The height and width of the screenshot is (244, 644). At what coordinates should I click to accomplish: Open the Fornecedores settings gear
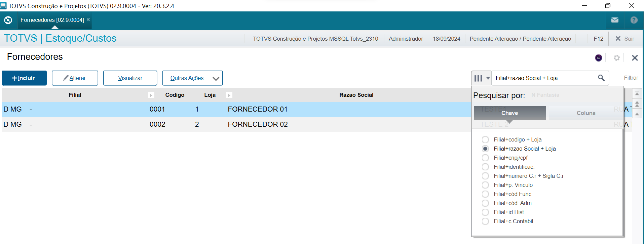pyautogui.click(x=617, y=58)
